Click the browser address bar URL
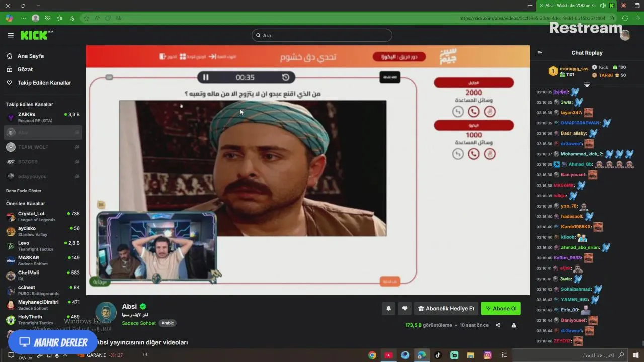 click(x=532, y=18)
